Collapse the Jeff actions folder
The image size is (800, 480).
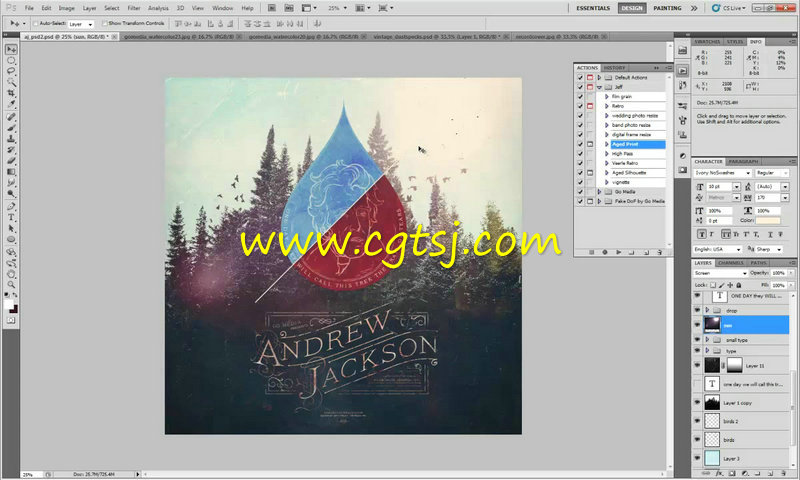599,87
